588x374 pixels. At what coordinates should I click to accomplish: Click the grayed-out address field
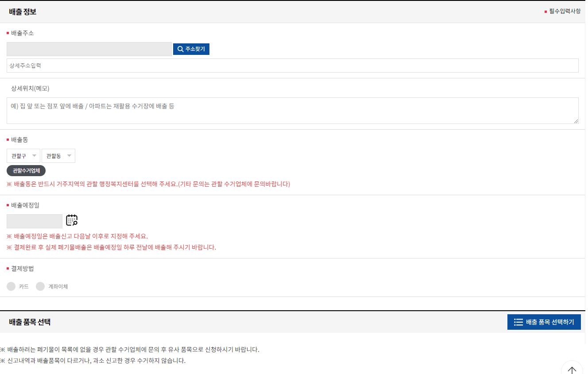pyautogui.click(x=89, y=49)
